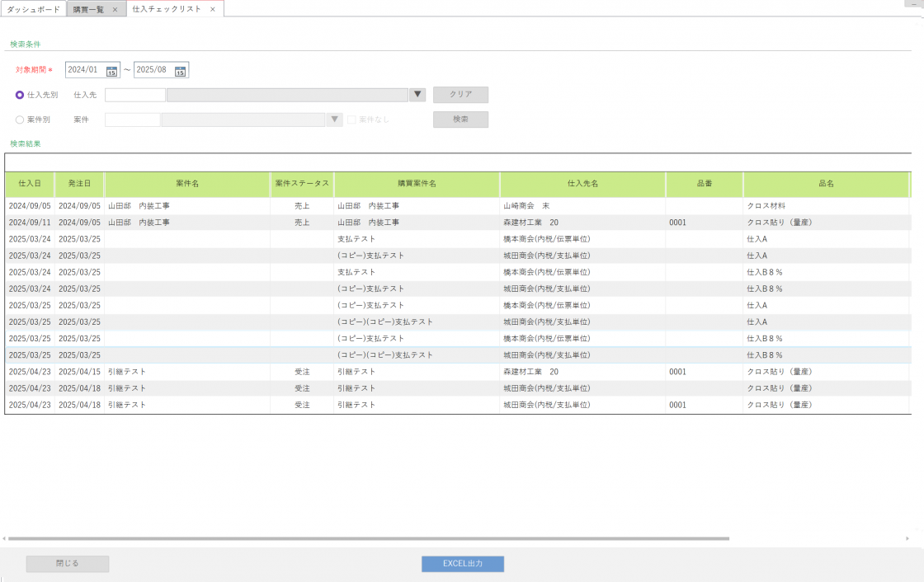This screenshot has width=924, height=582.
Task: Switch to the 購買一覧 tab
Action: coord(88,9)
